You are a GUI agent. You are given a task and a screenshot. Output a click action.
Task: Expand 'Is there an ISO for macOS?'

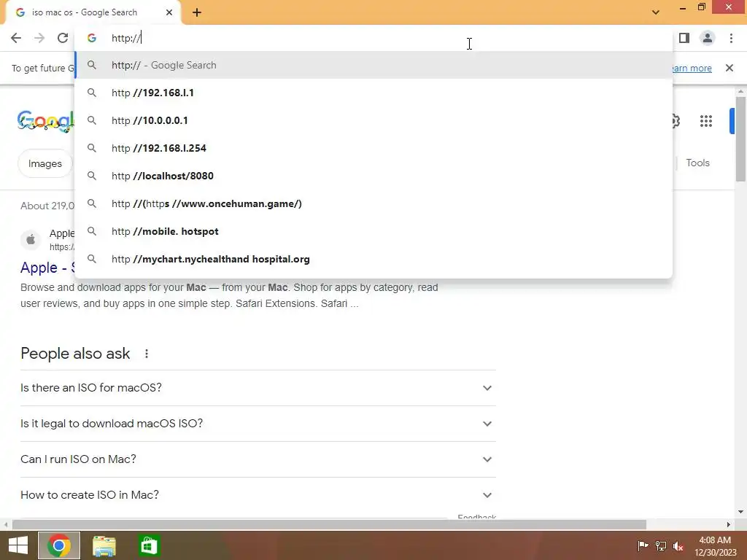(x=258, y=388)
